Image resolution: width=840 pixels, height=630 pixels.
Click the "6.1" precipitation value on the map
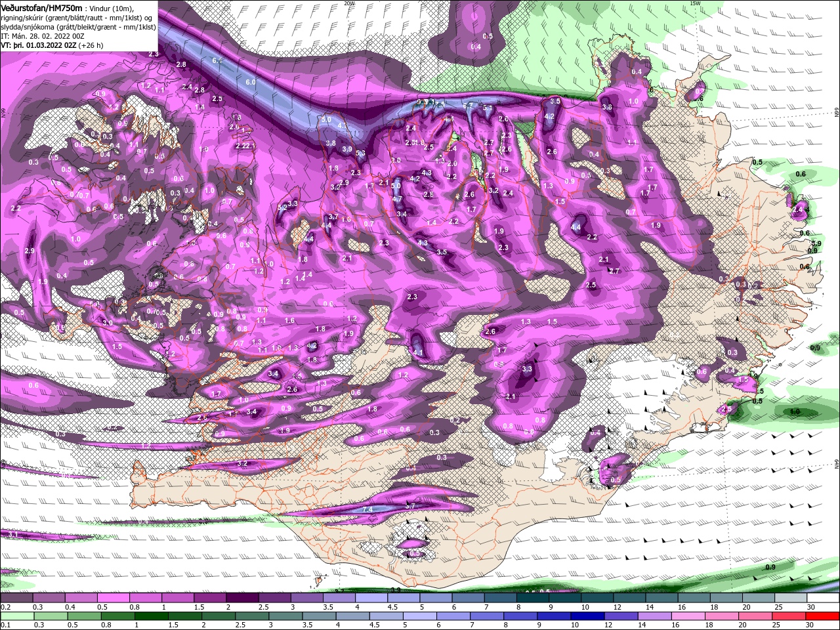click(x=217, y=60)
